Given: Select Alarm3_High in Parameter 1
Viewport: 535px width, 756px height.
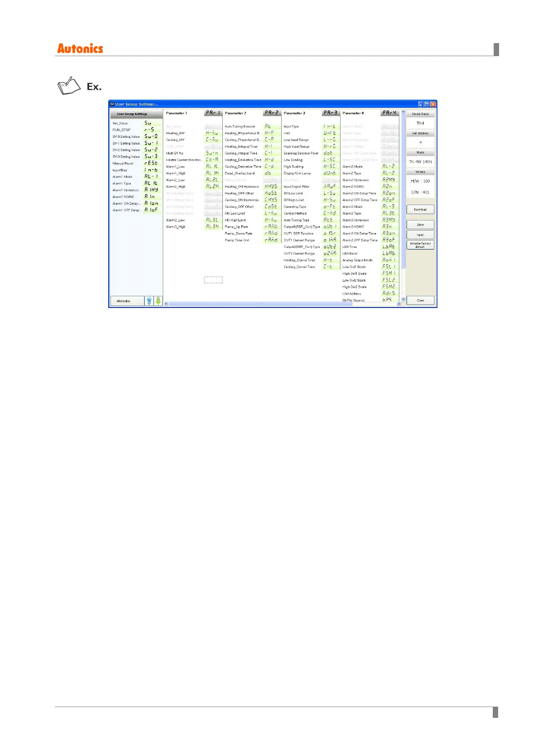Looking at the screenshot, I should click(194, 227).
